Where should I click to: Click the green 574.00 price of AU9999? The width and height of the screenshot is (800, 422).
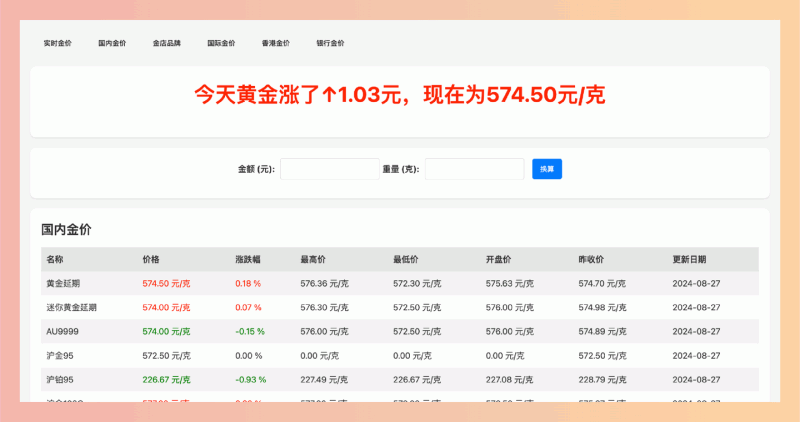pos(166,331)
